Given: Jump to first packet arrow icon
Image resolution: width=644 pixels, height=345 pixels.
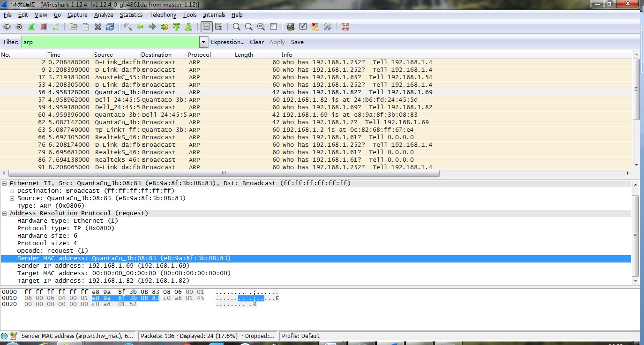Looking at the screenshot, I should click(x=177, y=27).
